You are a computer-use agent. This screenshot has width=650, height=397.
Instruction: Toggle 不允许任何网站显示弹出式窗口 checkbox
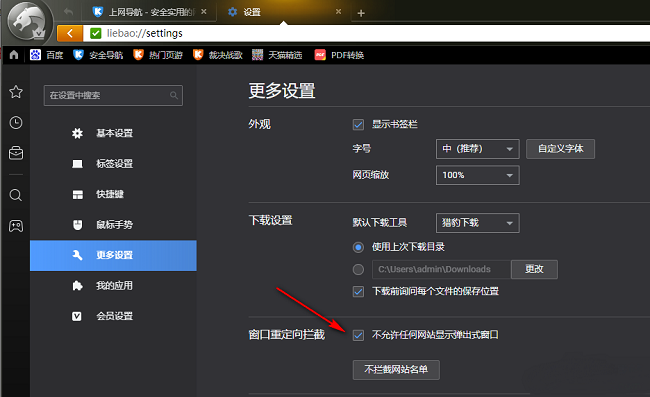coord(358,335)
